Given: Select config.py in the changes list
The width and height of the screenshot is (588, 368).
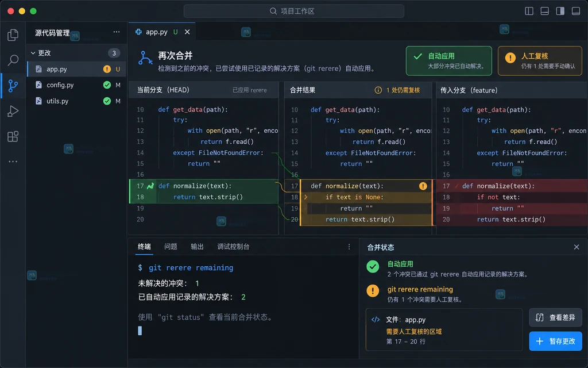Looking at the screenshot, I should tap(76, 85).
